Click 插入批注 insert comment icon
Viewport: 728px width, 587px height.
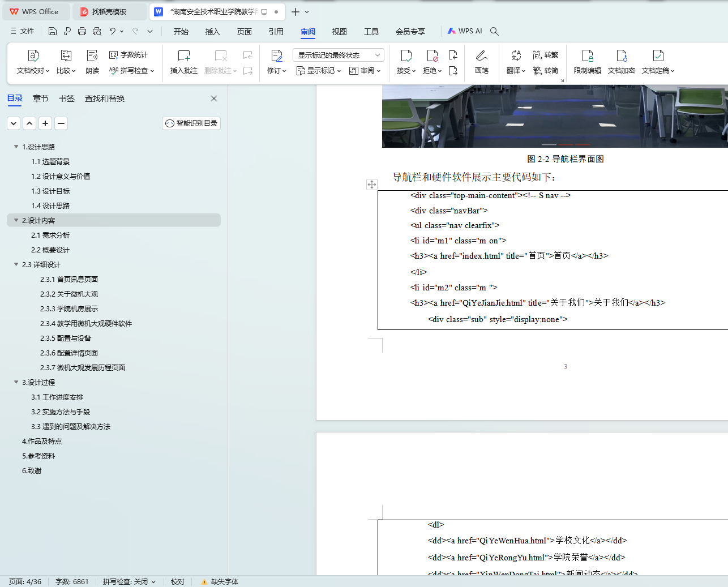(x=184, y=55)
